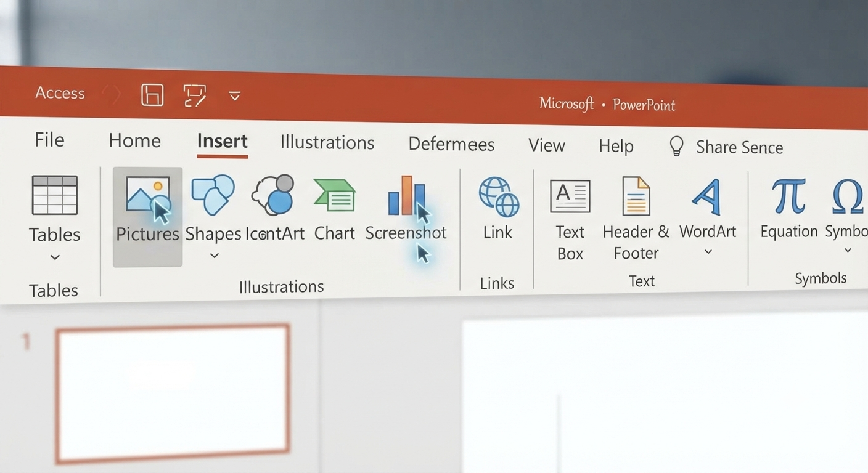Open the Customize Quick Access Toolbar dropdown

tap(234, 96)
